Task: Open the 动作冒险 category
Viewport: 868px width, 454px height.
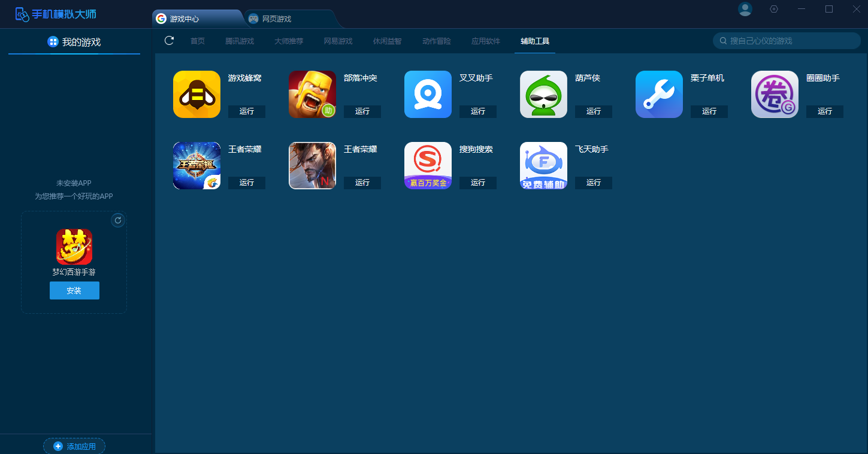Action: tap(436, 41)
